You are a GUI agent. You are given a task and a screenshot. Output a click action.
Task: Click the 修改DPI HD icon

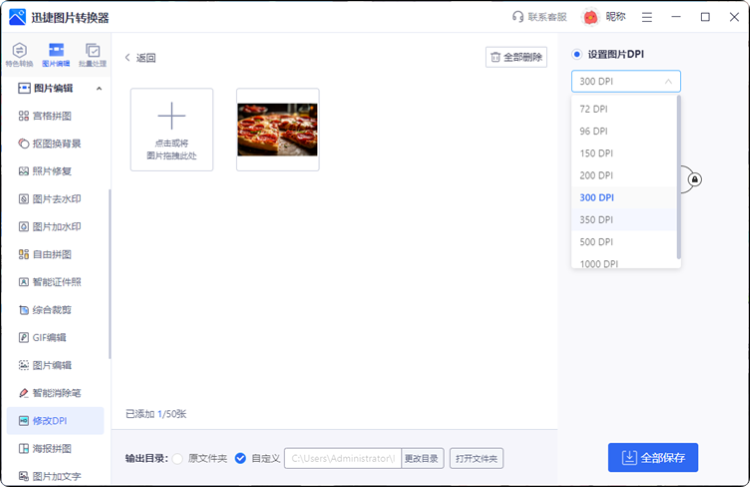click(23, 421)
